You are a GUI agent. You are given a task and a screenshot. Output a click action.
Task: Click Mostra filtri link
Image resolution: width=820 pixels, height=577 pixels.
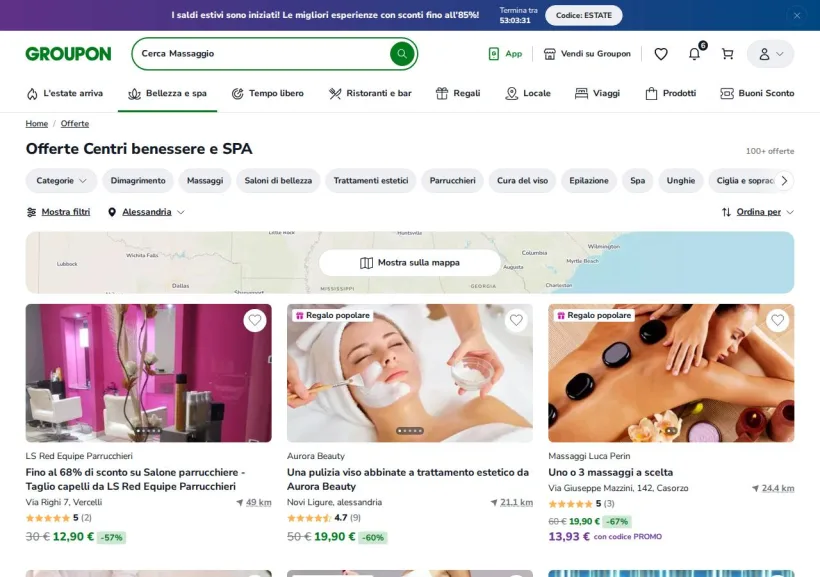click(x=66, y=212)
